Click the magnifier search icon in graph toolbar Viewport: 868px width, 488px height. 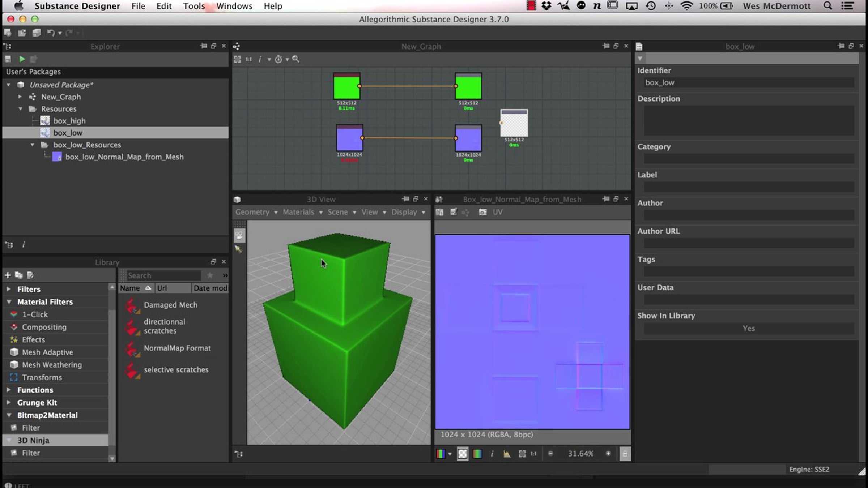296,59
